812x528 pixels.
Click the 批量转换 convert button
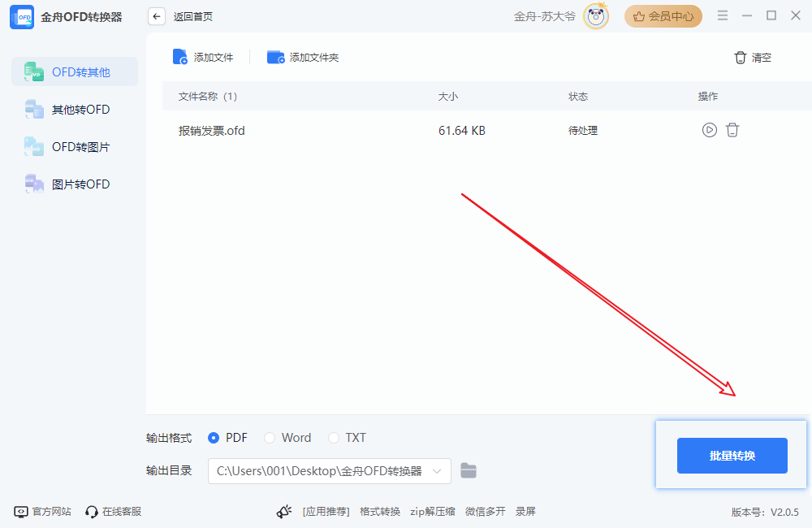point(732,455)
